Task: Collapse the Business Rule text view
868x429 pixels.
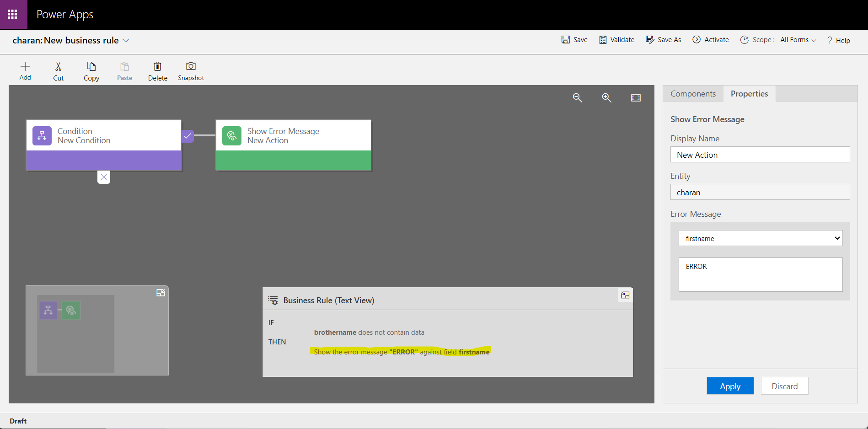Action: point(625,295)
